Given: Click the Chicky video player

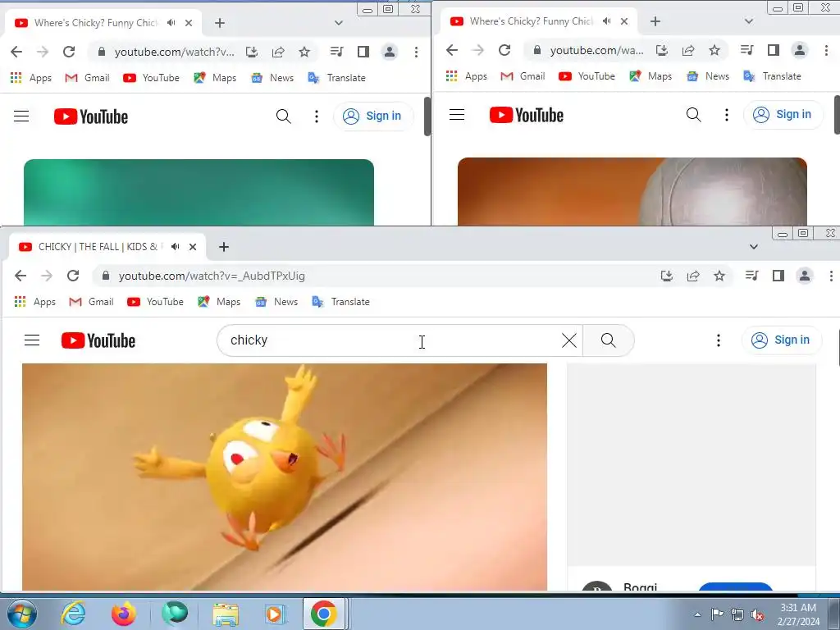Looking at the screenshot, I should 285,477.
